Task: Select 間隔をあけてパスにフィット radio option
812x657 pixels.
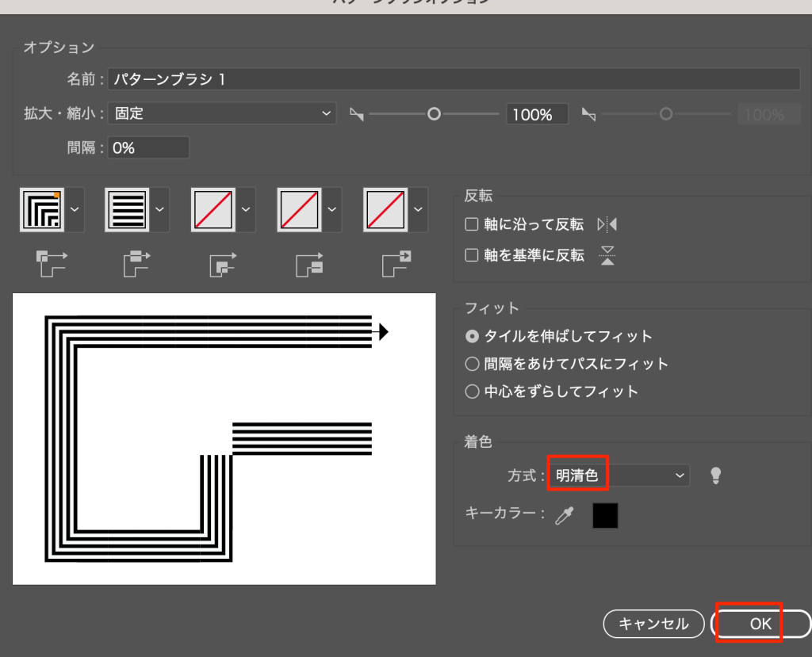Action: (x=472, y=364)
